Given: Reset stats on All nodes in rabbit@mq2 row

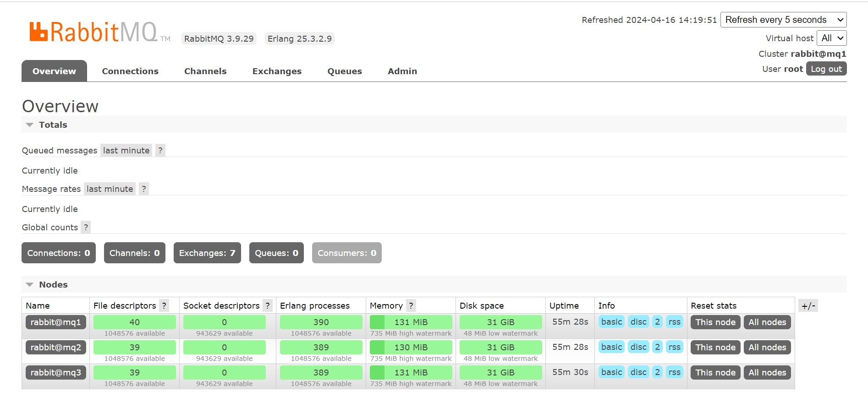Looking at the screenshot, I should click(767, 347).
